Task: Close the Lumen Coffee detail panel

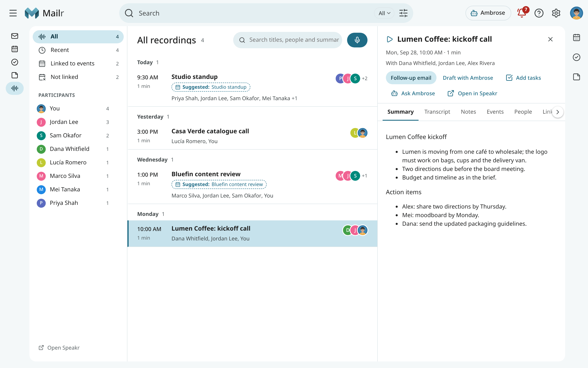Action: (x=550, y=39)
